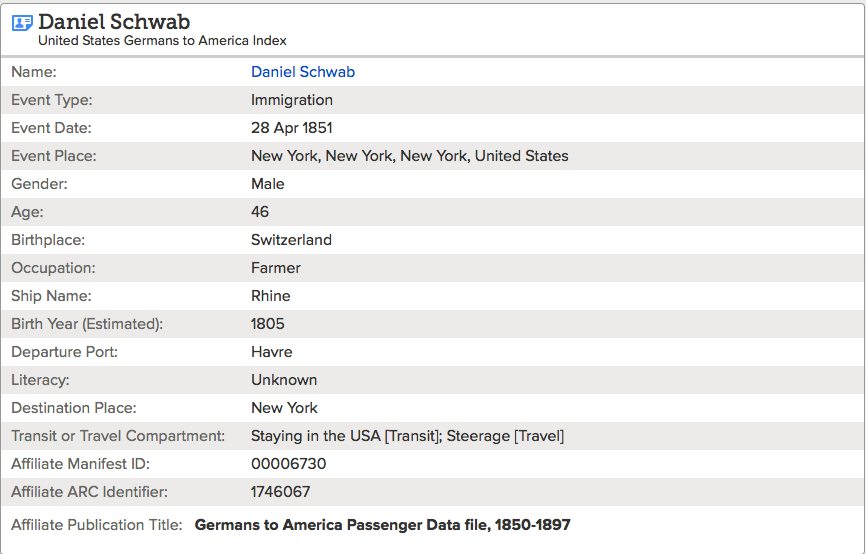Click the Age value 46
This screenshot has height=554, width=866.
[260, 212]
